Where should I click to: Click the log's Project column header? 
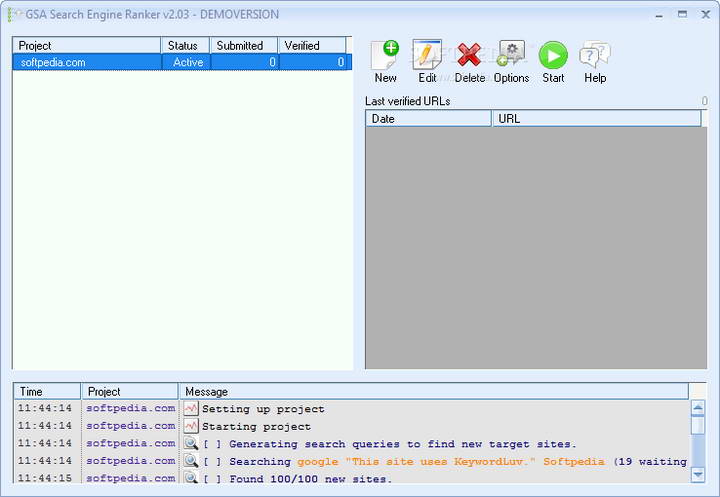pyautogui.click(x=129, y=391)
